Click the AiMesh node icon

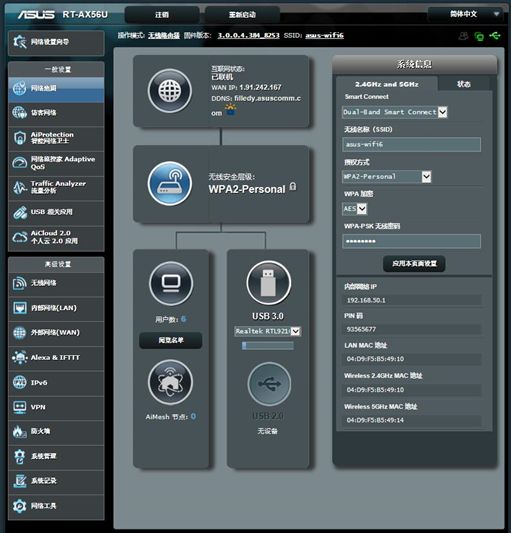pos(170,382)
